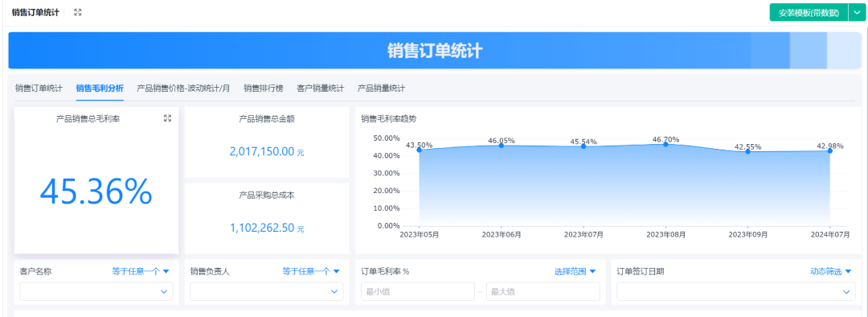The image size is (868, 317).
Task: Expand the 销售负责人 select box chevron
Action: click(x=334, y=291)
